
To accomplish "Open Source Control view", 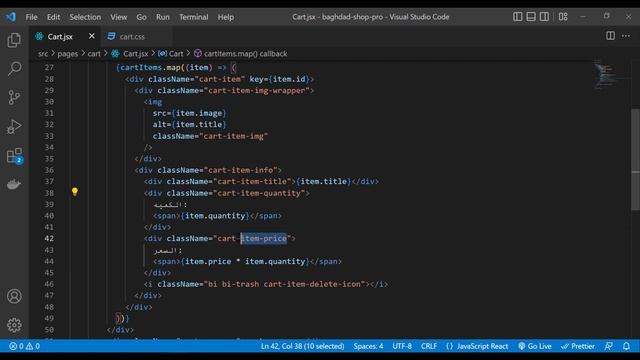I will click(14, 97).
